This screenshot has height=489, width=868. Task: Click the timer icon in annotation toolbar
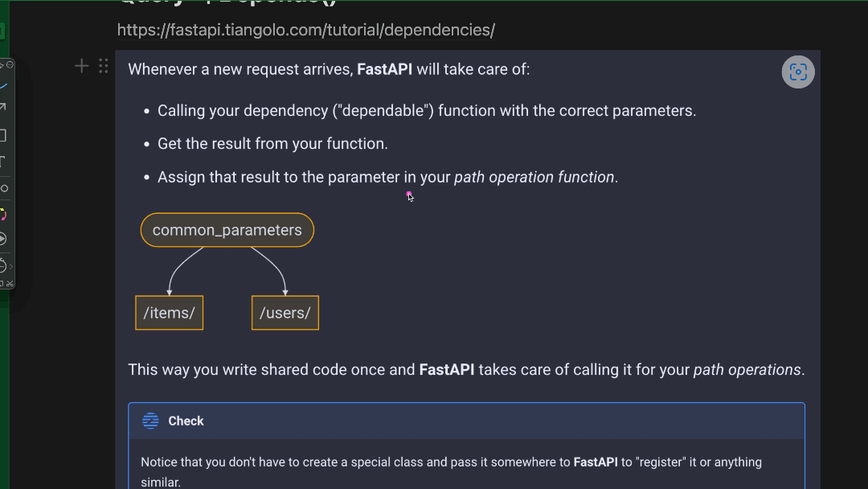[x=2, y=265]
